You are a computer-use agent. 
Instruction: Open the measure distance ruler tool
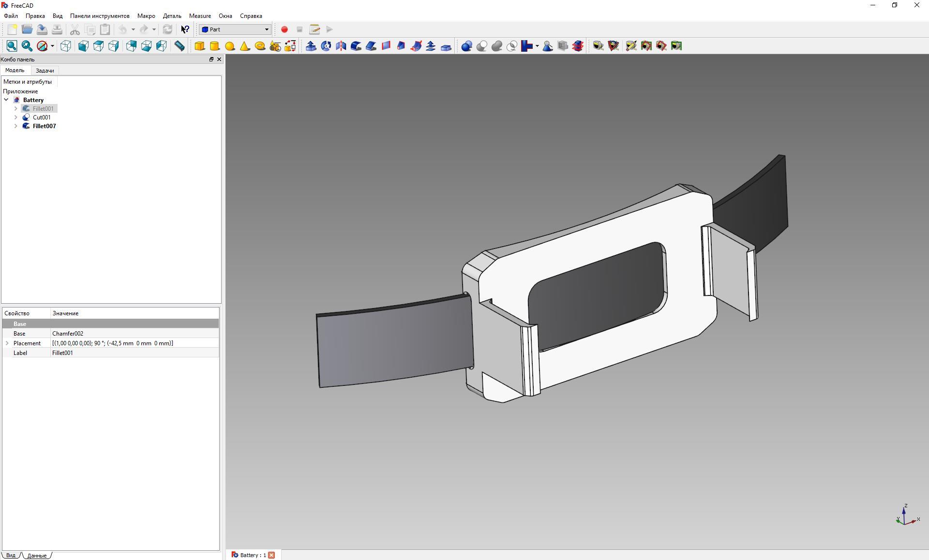[180, 46]
